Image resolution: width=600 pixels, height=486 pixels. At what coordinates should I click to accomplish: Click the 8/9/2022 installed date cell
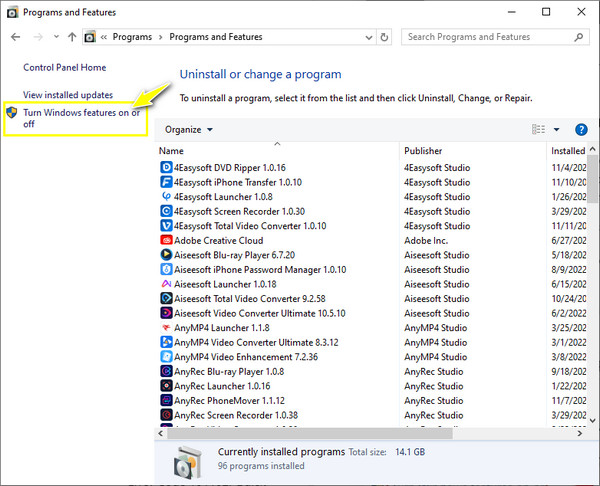pyautogui.click(x=569, y=269)
